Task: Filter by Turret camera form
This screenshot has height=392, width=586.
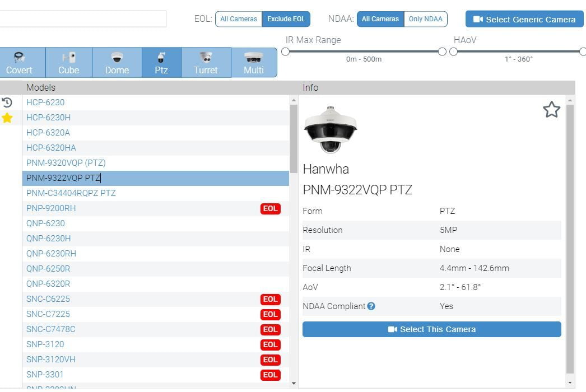Action: point(206,62)
